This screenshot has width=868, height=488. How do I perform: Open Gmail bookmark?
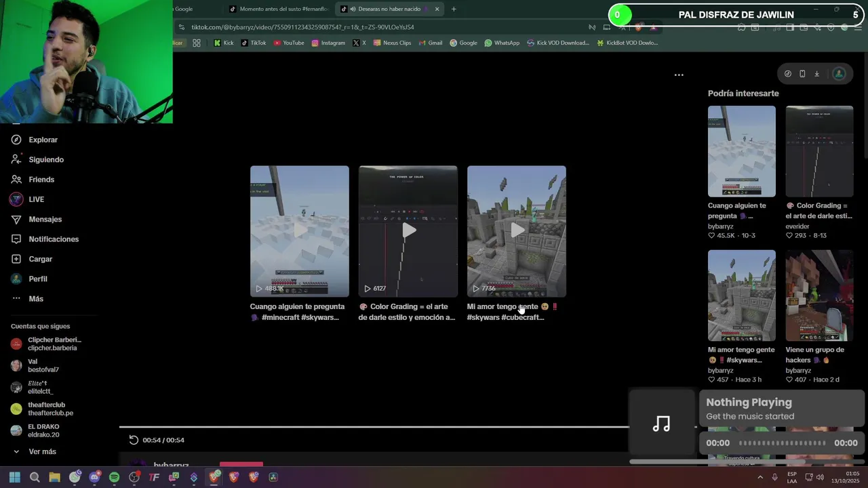tap(430, 43)
